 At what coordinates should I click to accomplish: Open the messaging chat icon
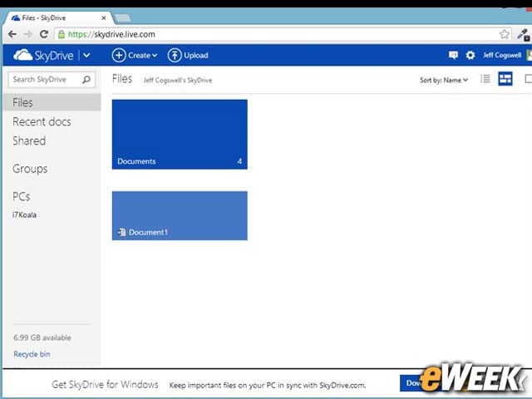click(453, 55)
